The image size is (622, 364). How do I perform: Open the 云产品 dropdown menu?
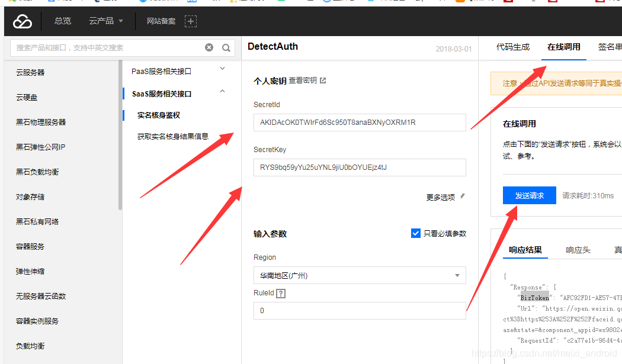tap(106, 21)
